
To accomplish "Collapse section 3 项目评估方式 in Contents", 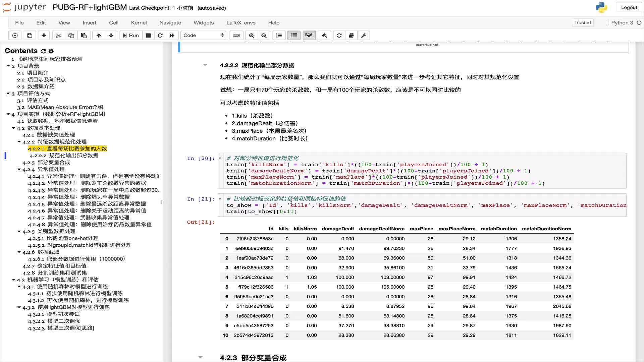I will 8,94.
